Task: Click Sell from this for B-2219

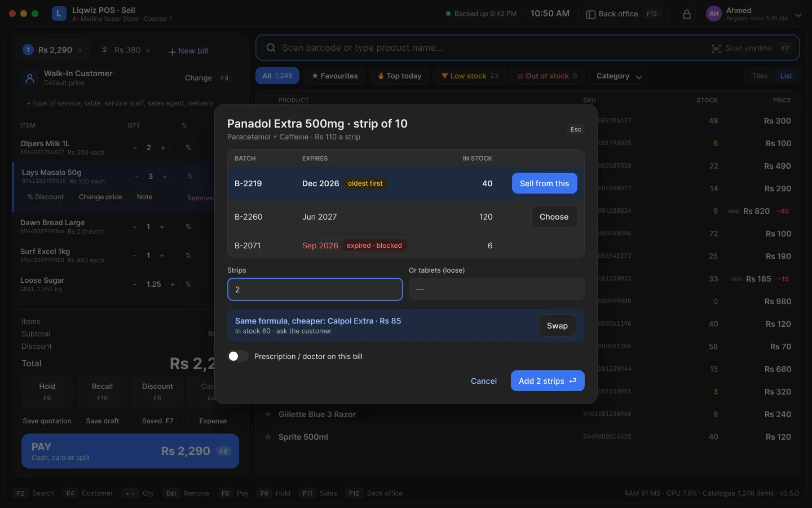Action: [x=544, y=183]
